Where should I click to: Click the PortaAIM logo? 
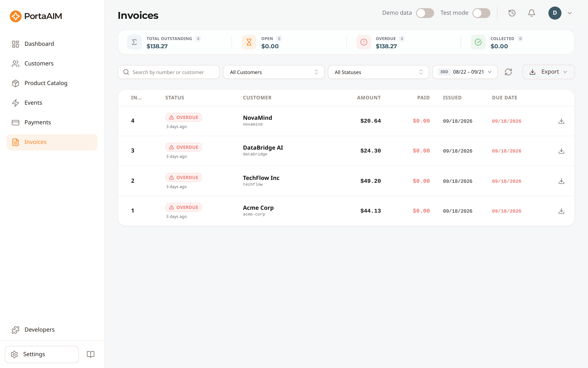(x=36, y=16)
